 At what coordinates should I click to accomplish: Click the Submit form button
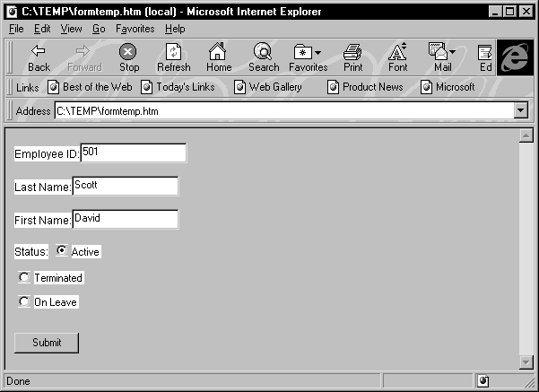[x=47, y=343]
